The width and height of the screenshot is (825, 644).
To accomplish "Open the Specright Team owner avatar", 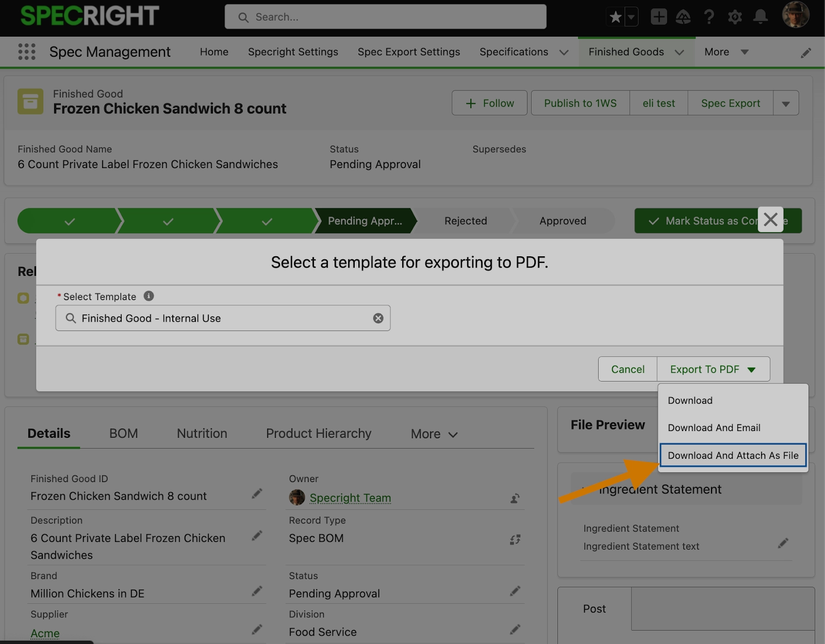I will point(297,498).
